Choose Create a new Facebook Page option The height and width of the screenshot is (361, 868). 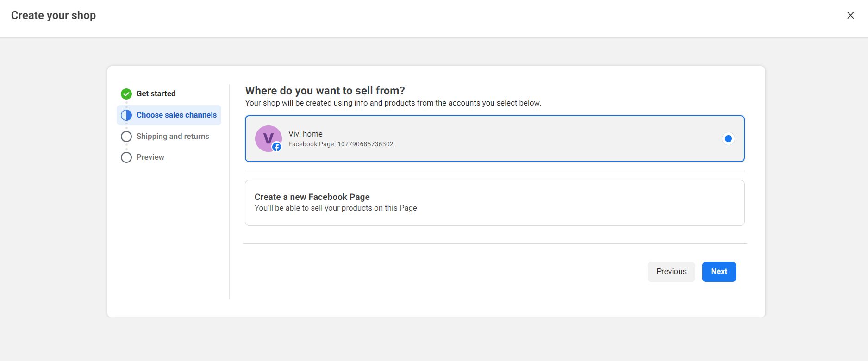click(x=494, y=203)
